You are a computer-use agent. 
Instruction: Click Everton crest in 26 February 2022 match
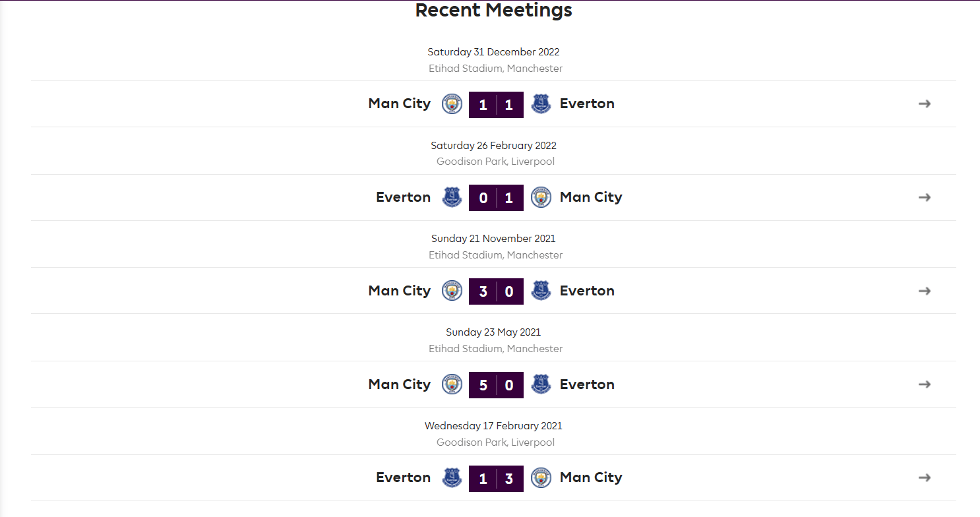click(x=452, y=197)
